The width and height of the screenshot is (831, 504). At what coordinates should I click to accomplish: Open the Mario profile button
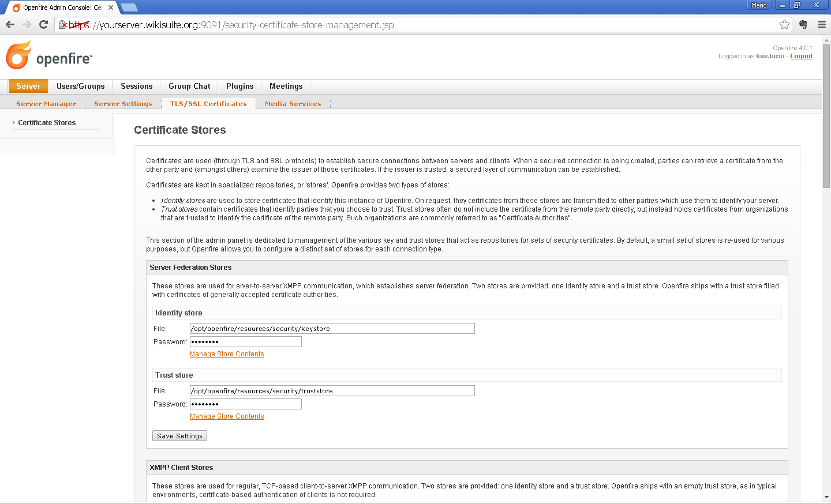click(x=759, y=5)
